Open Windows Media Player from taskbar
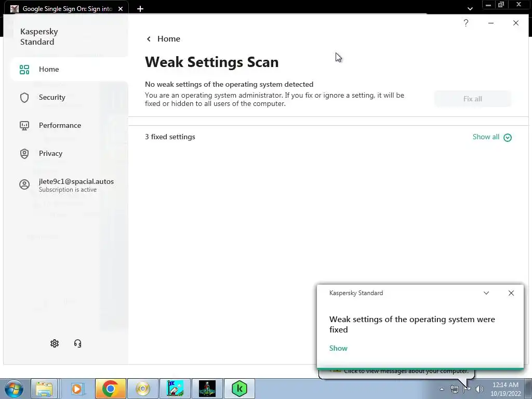 coord(77,389)
